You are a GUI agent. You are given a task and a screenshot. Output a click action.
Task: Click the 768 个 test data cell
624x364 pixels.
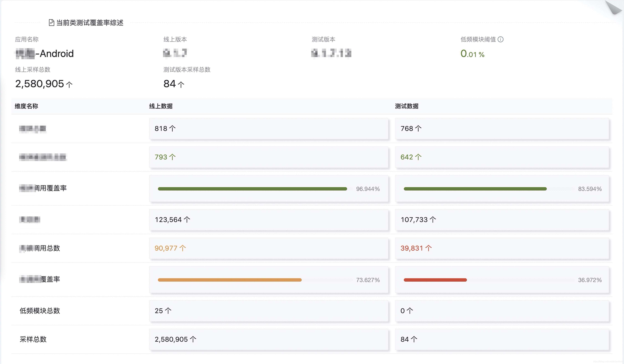point(502,129)
